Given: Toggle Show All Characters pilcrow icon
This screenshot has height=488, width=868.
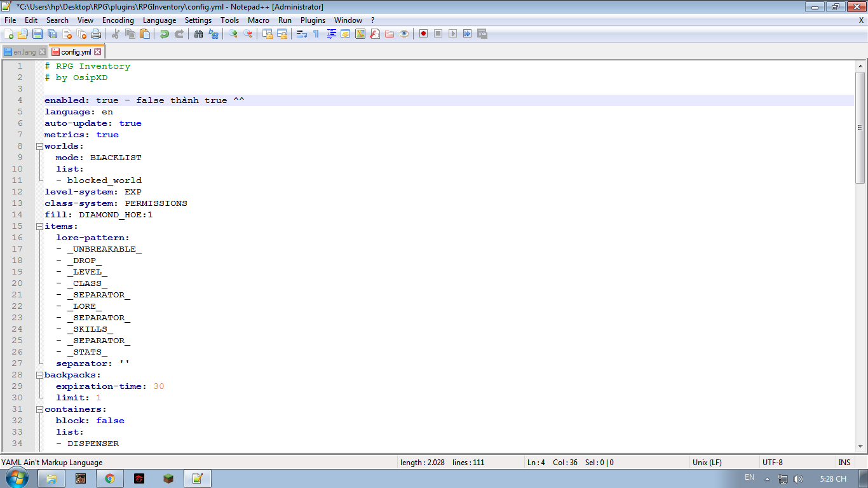Looking at the screenshot, I should [x=316, y=34].
